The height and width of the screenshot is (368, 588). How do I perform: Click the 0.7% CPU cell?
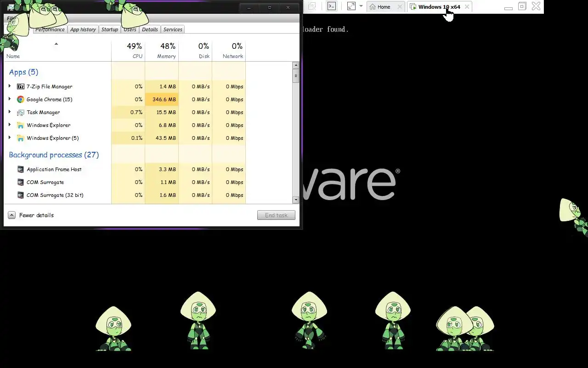point(128,112)
